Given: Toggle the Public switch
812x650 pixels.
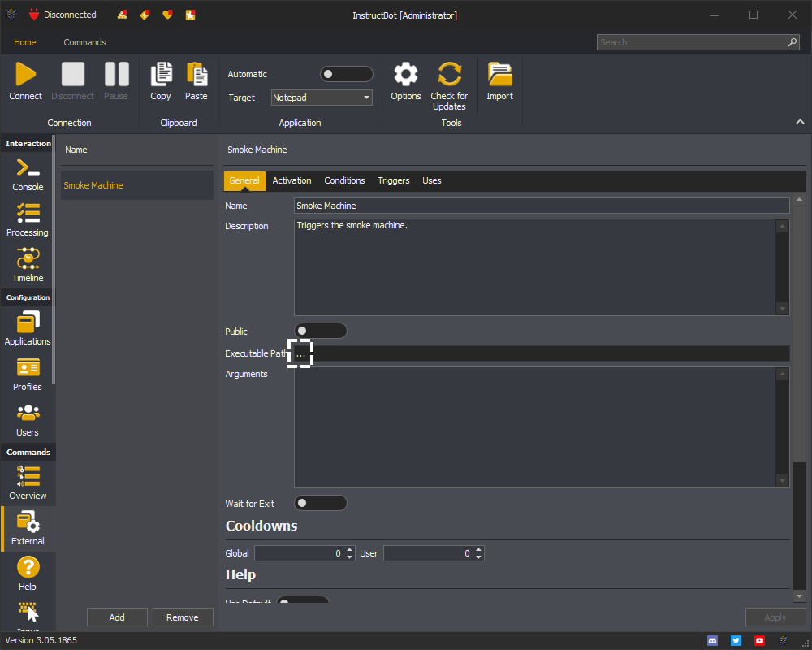Looking at the screenshot, I should 321,331.
